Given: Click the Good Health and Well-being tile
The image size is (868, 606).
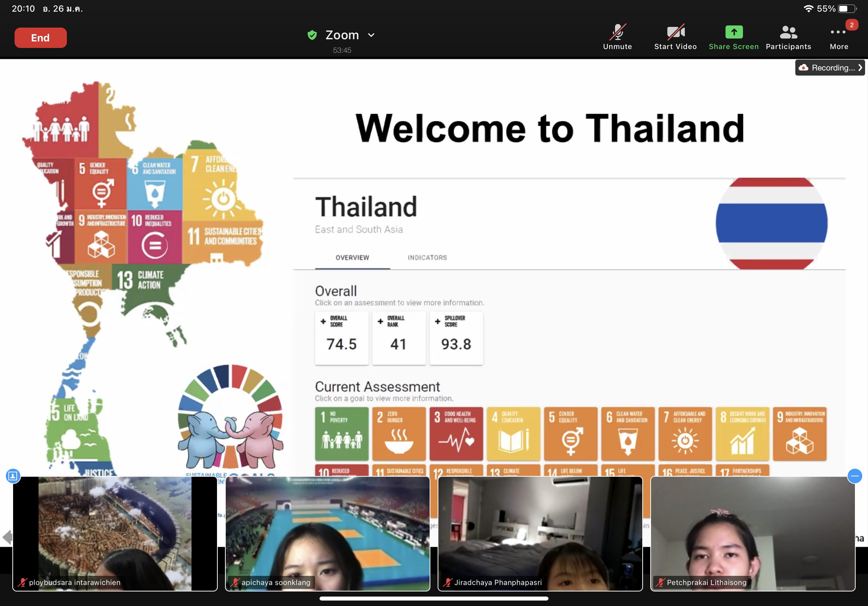Looking at the screenshot, I should click(456, 433).
